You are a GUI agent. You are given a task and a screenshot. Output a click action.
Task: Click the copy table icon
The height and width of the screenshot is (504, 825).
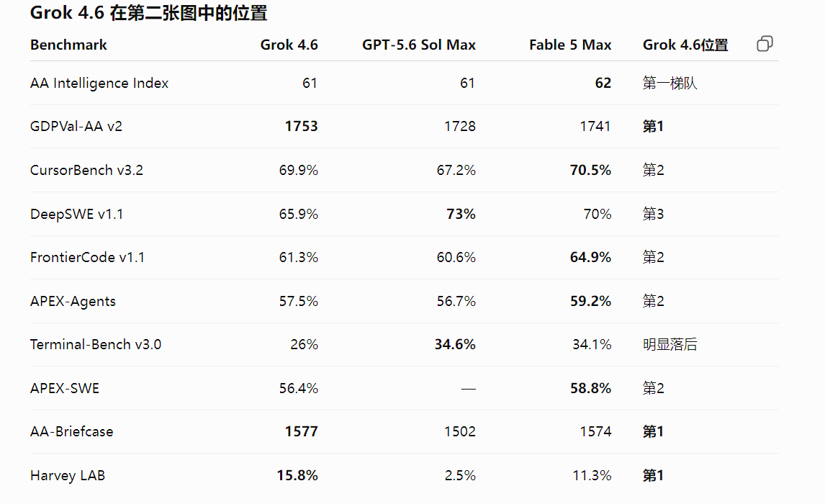[x=765, y=44]
